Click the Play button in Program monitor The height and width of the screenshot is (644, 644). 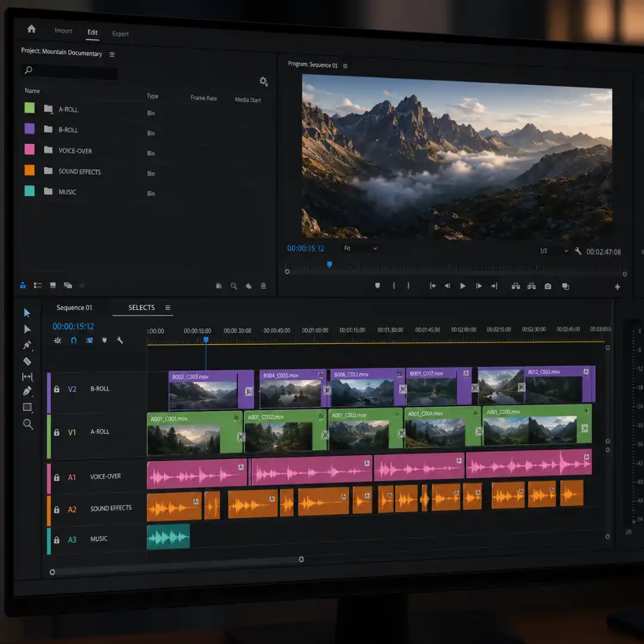pos(463,286)
